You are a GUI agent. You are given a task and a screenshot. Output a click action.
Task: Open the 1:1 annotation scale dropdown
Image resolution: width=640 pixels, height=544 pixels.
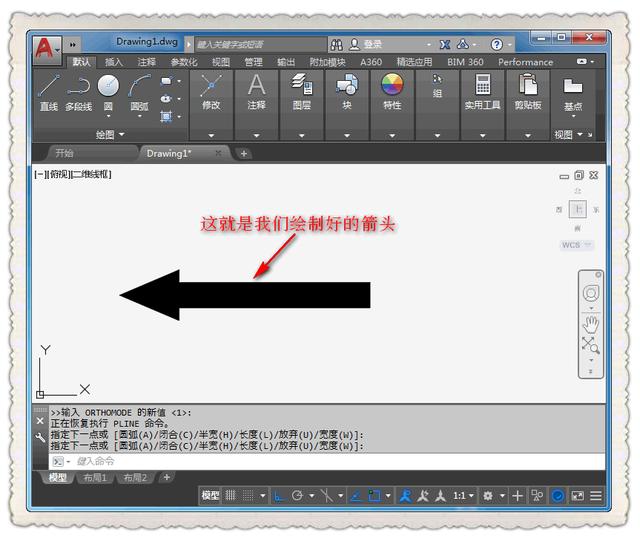[x=464, y=495]
